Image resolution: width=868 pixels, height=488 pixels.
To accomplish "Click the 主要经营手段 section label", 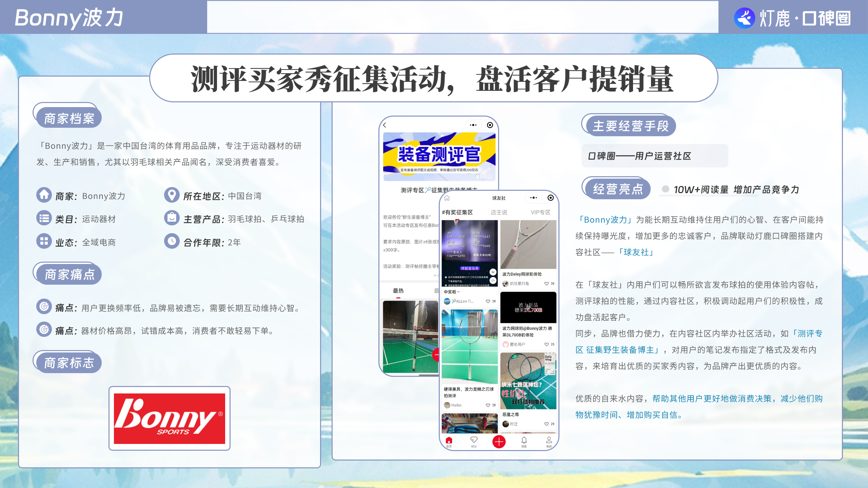I will pos(631,126).
